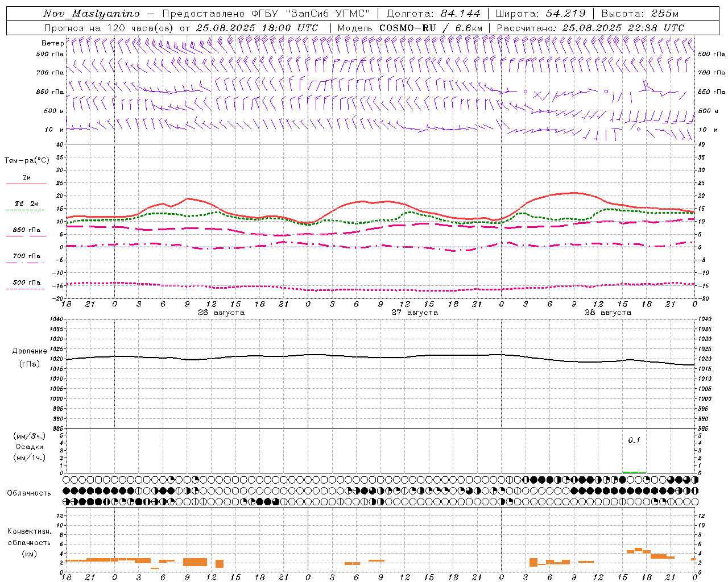Click the Облачность cloud cover row label
This screenshot has width=728, height=582.
pos(29,493)
